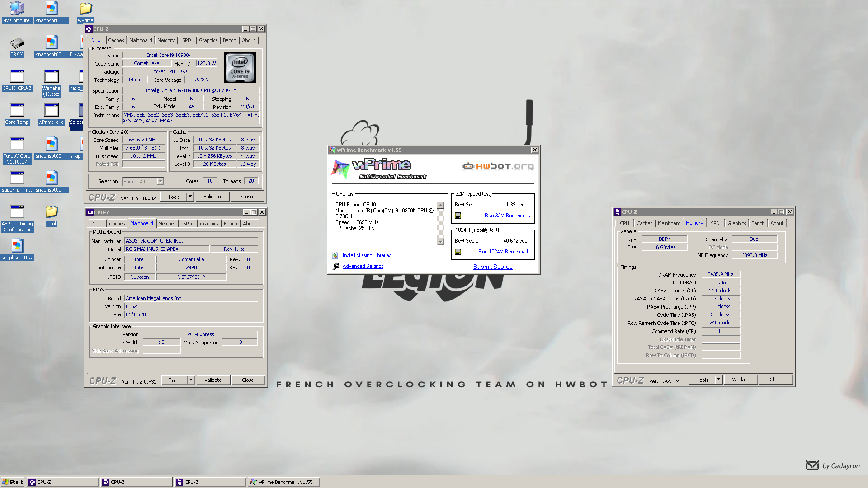Expand Tools dropdown arrow in top CPU-Z window
Viewport: 868px width, 488px height.
point(190,197)
